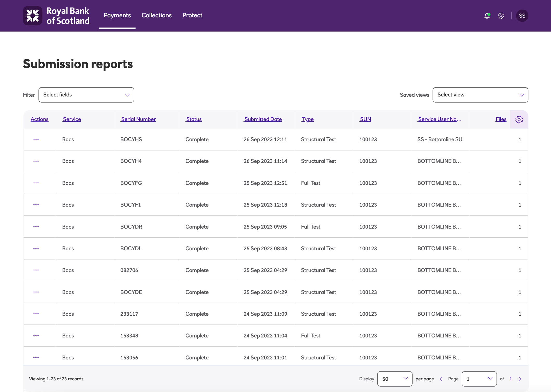551x392 pixels.
Task: Click serial number BOCYDE
Action: (131, 292)
